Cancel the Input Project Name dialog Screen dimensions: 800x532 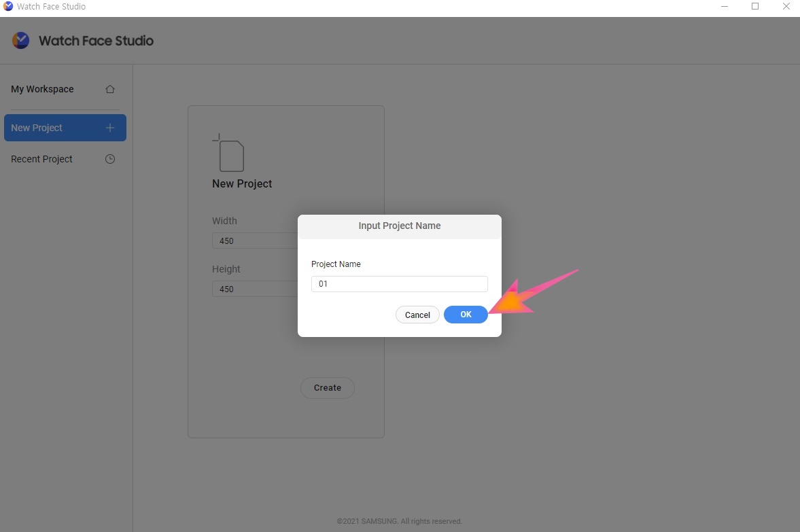click(x=417, y=315)
